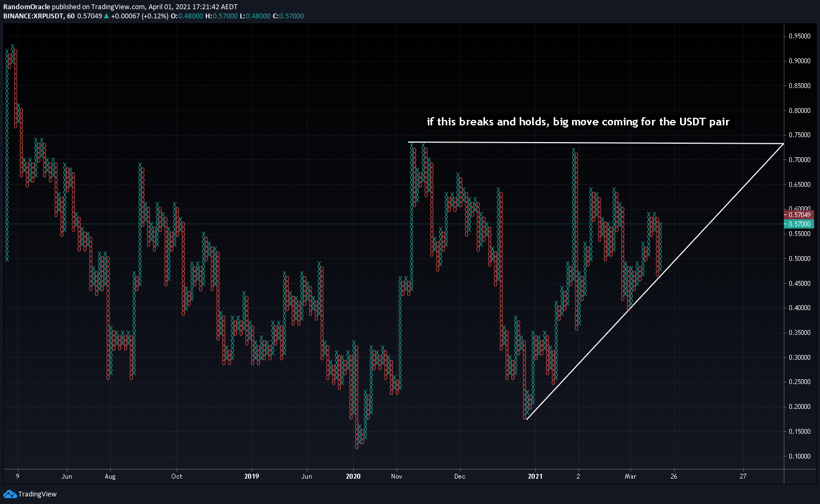Select the 'if this breaks and holds' annotation text
This screenshot has height=504, width=820.
[578, 122]
